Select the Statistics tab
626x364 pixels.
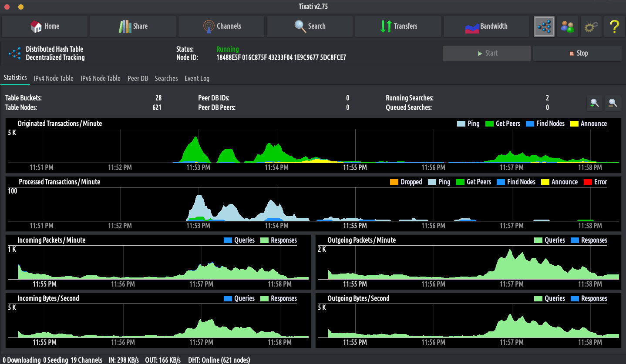(x=15, y=78)
